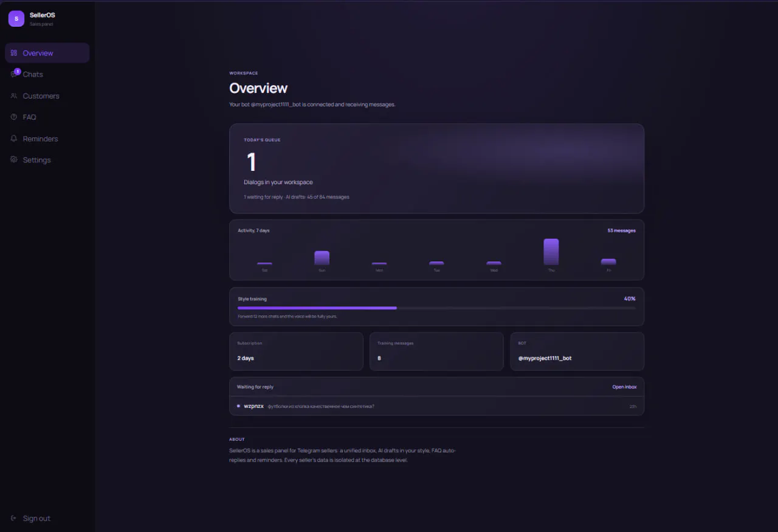Viewport: 778px width, 532px height.
Task: Open FAQ via its question-mark icon
Action: (13, 117)
